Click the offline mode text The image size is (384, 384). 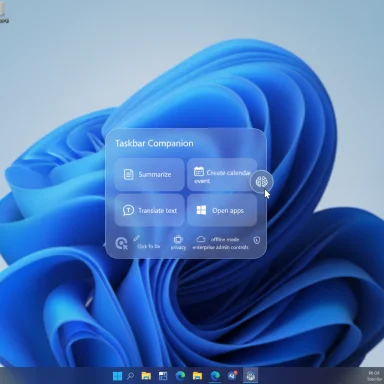(225, 239)
